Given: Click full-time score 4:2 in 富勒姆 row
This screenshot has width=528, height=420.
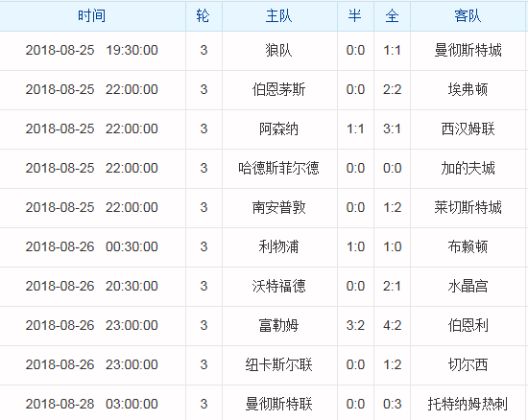Looking at the screenshot, I should click(x=392, y=326).
